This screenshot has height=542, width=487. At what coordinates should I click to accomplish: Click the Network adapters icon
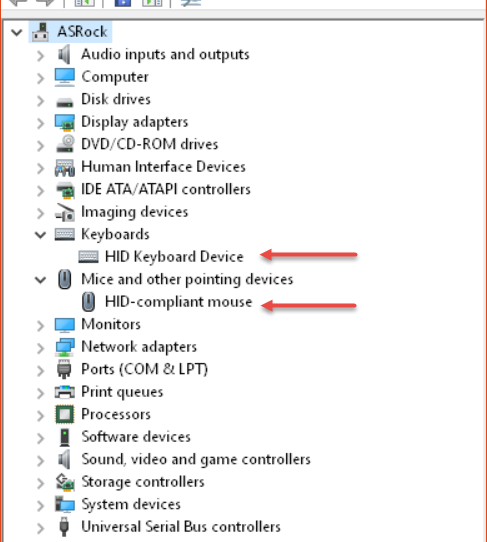(65, 347)
